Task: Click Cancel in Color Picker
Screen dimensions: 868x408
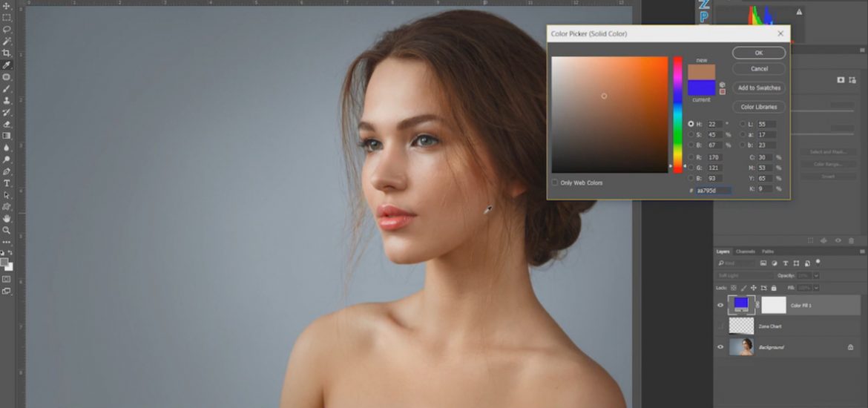Action: click(759, 69)
